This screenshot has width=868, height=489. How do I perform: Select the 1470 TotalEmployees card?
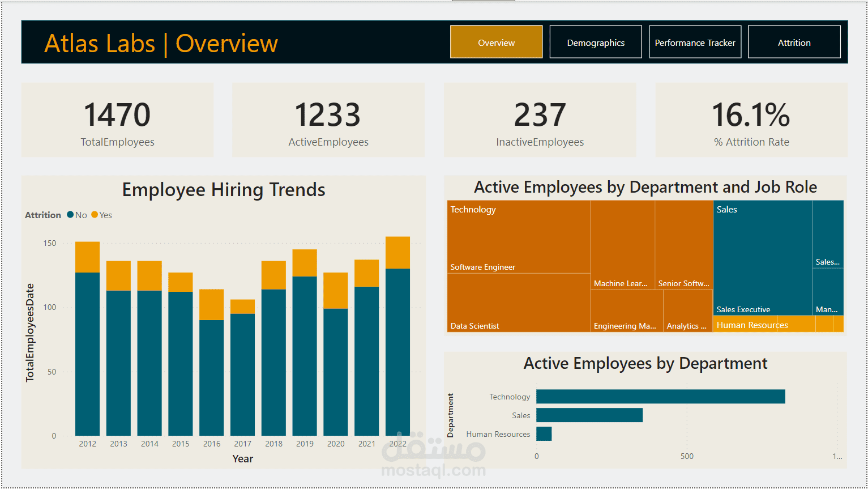[x=117, y=120]
